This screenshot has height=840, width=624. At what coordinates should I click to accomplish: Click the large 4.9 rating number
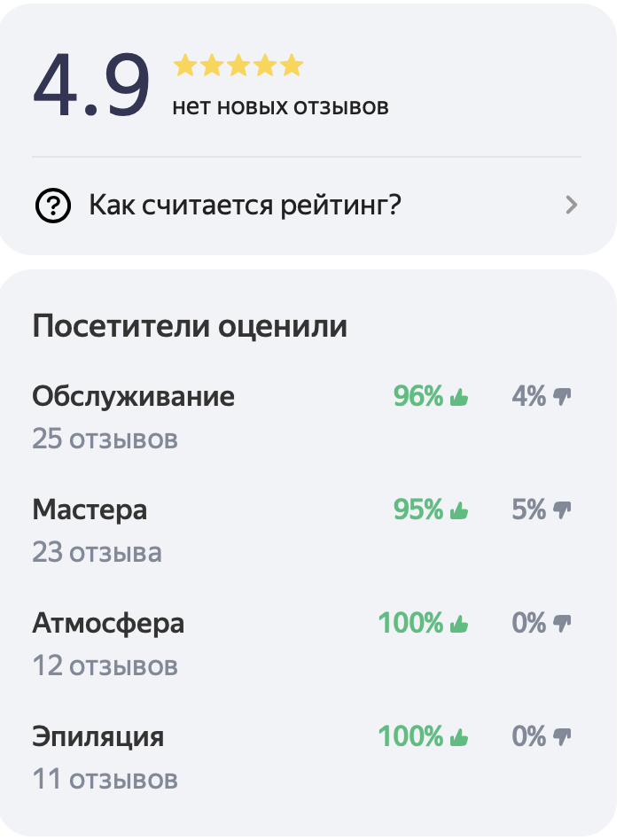coord(91,85)
